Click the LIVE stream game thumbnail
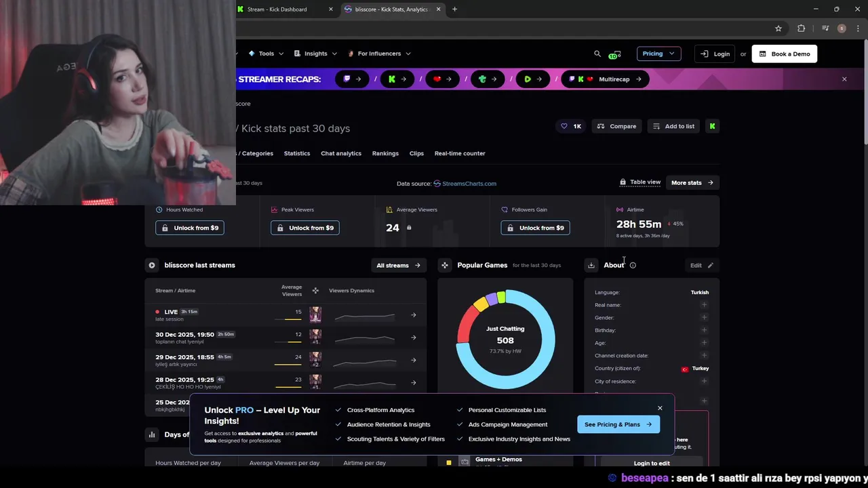868x488 pixels. click(x=315, y=314)
